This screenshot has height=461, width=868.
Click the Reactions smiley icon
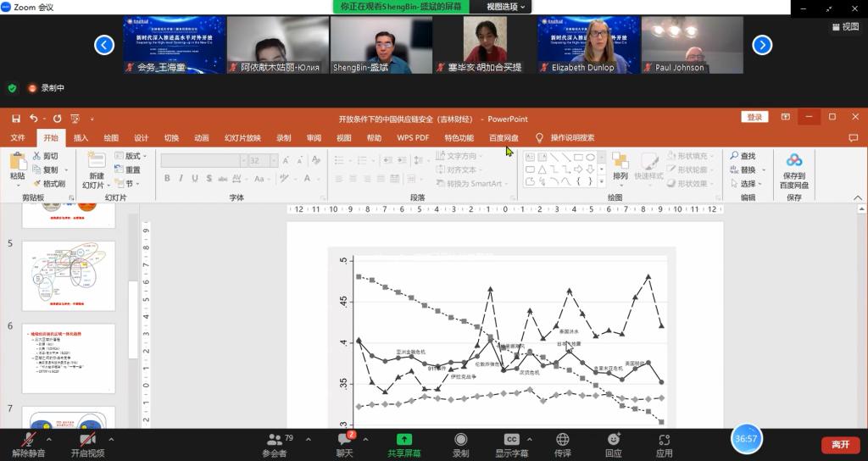614,440
